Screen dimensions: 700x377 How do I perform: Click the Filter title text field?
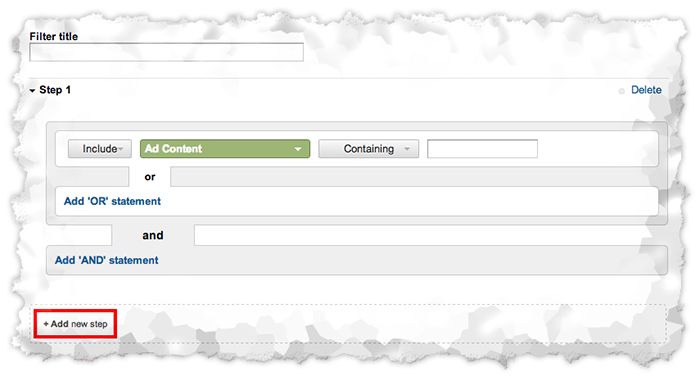point(167,52)
